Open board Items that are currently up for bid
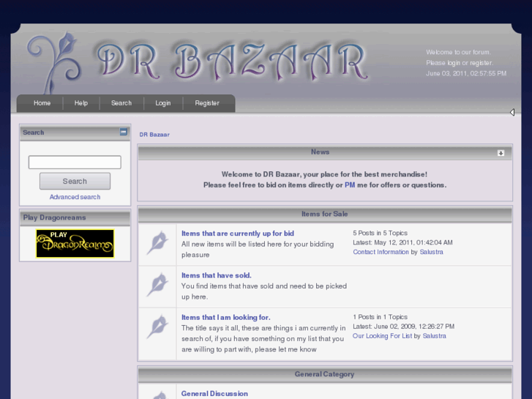Image resolution: width=532 pixels, height=399 pixels. click(238, 234)
